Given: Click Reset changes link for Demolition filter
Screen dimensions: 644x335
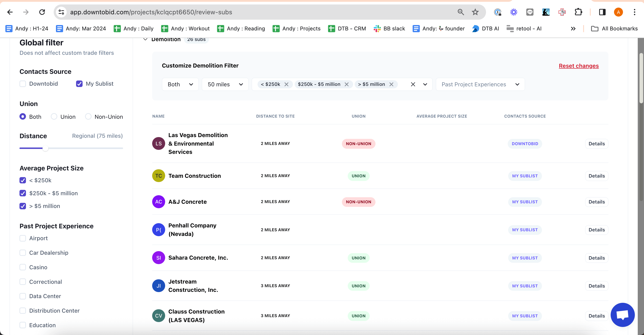Looking at the screenshot, I should tap(578, 66).
